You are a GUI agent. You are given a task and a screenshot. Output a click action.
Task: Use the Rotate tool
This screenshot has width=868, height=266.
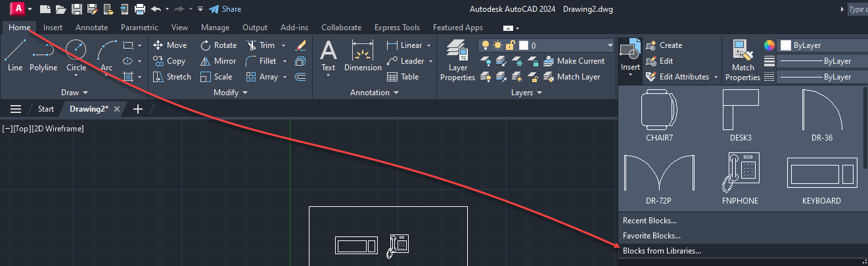[218, 45]
